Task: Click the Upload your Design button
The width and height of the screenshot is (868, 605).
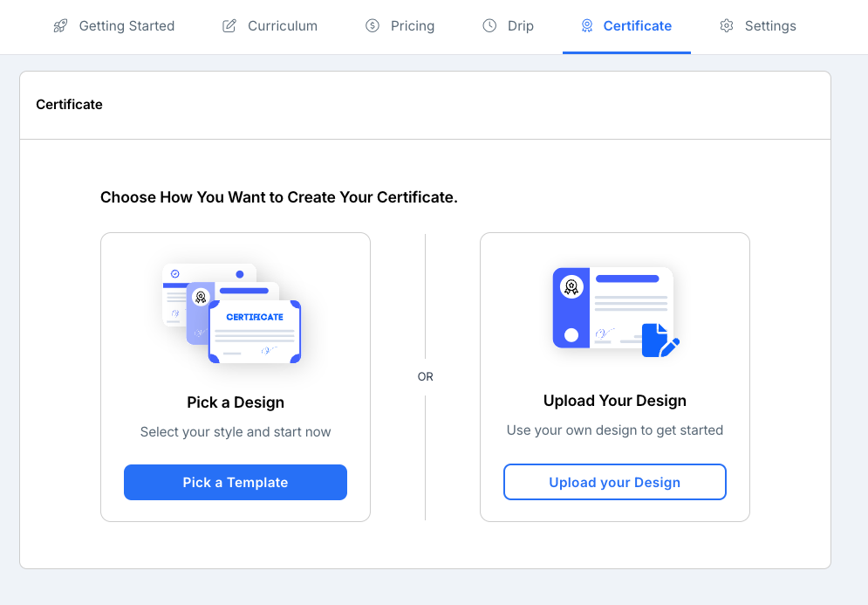Action: (x=614, y=482)
